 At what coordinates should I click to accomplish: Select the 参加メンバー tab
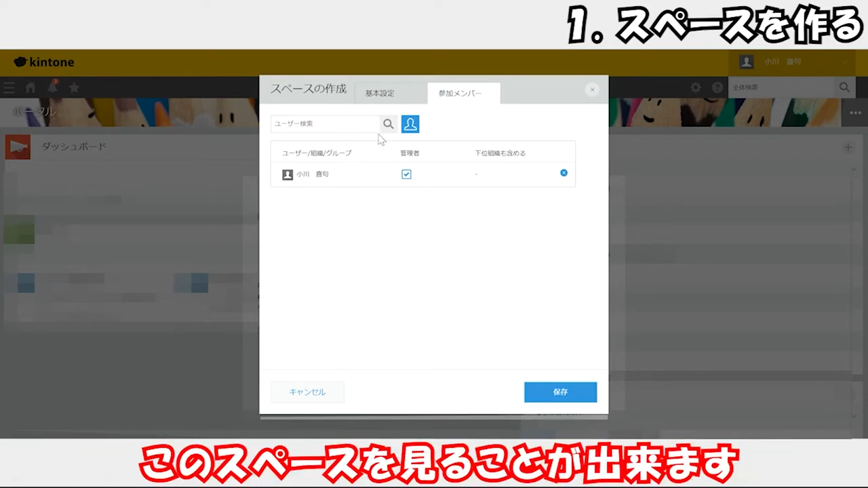(x=460, y=94)
